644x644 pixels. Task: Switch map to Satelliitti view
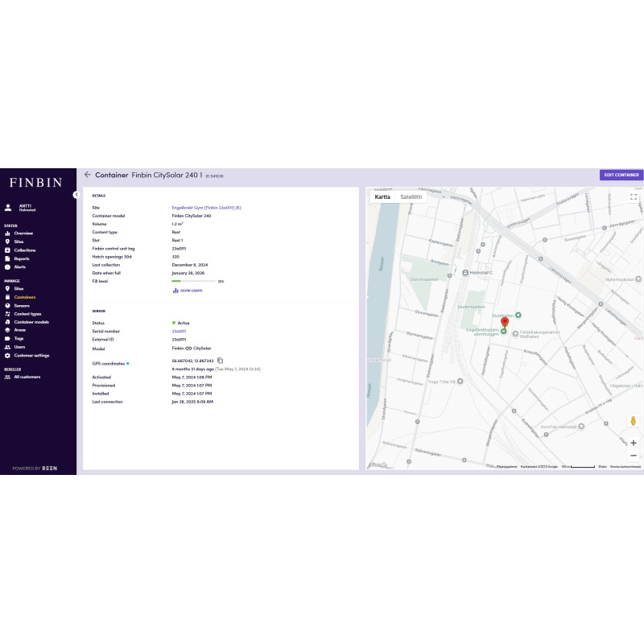click(x=411, y=196)
